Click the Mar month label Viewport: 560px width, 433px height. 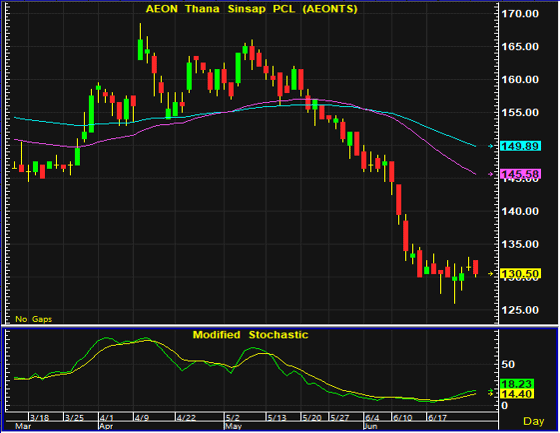pyautogui.click(x=23, y=426)
